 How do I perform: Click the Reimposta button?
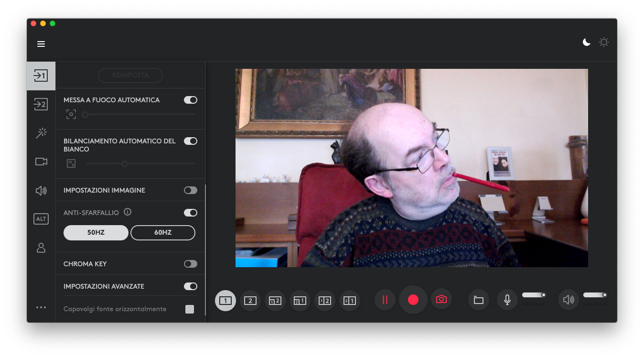click(x=130, y=76)
